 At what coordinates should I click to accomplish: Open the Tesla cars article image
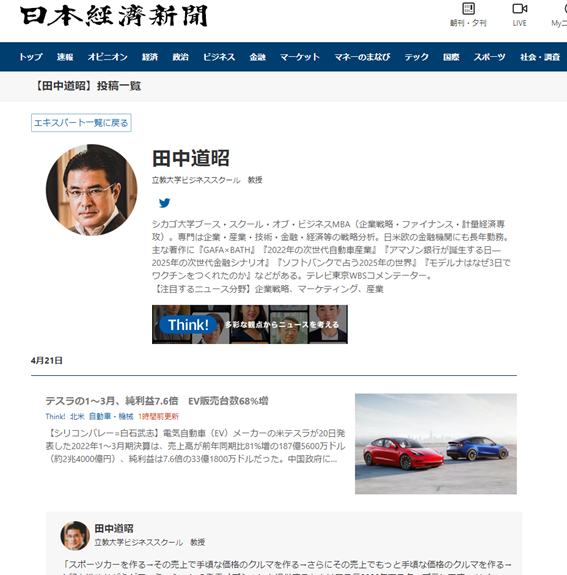(436, 444)
